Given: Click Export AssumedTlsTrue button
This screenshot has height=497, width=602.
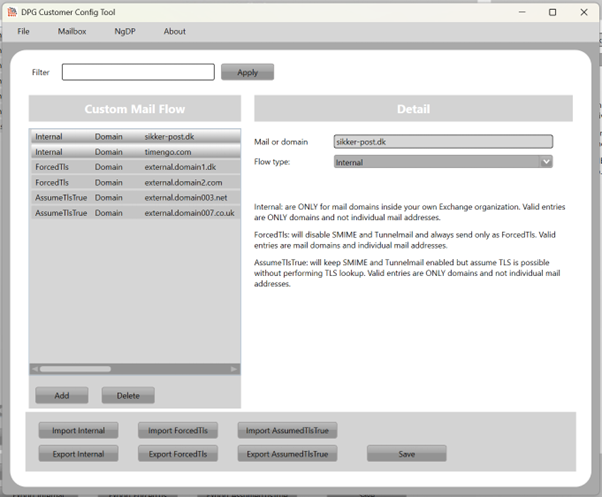Looking at the screenshot, I should [x=286, y=454].
